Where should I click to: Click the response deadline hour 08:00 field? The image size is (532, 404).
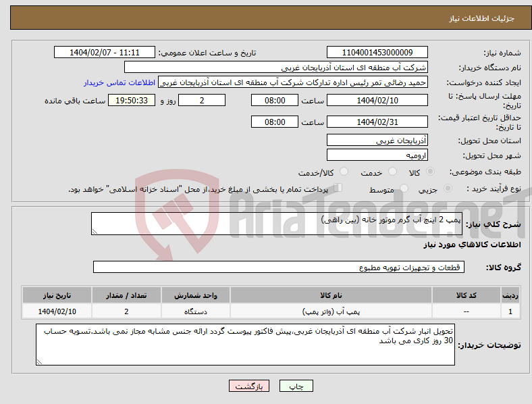(275, 100)
